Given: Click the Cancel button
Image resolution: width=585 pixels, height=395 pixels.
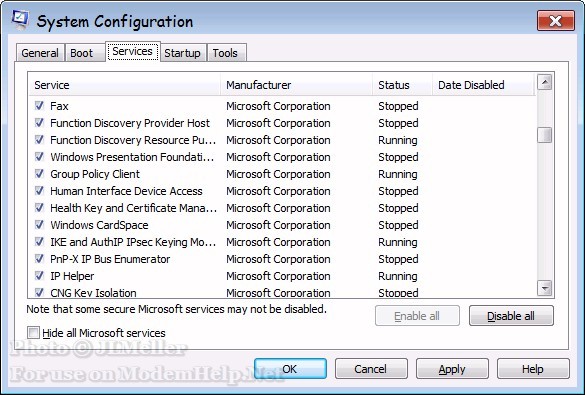Looking at the screenshot, I should 371,369.
